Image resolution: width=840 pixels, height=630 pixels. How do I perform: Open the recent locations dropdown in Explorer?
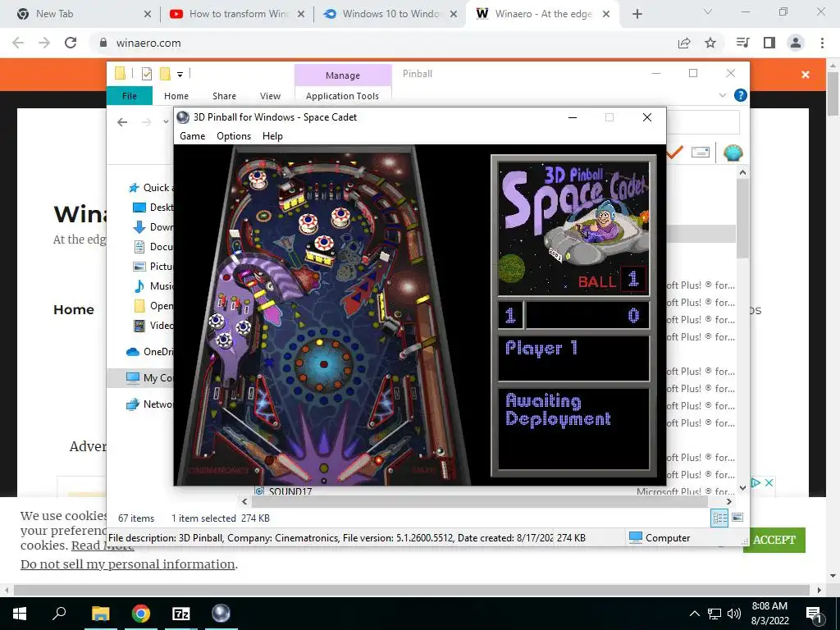[166, 122]
